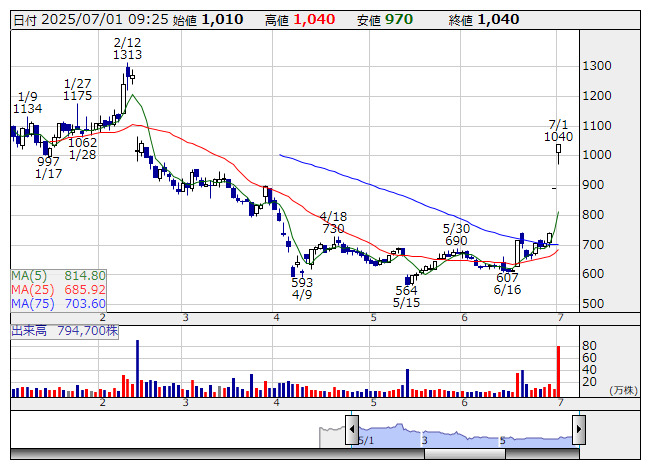Click the left range slider handle arrow
This screenshot has height=470, width=653.
[352, 430]
